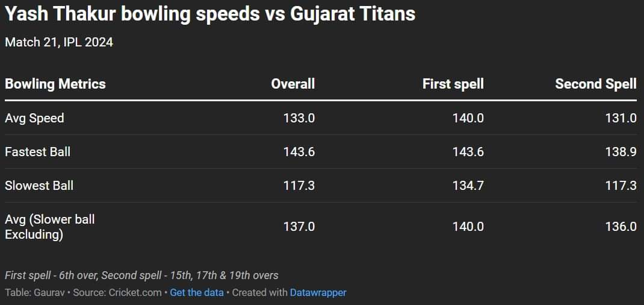Click the 'Bowling Metrics' column header

(55, 84)
